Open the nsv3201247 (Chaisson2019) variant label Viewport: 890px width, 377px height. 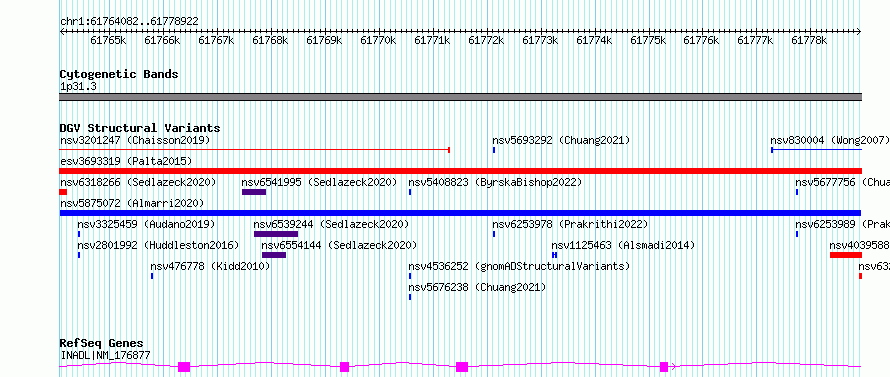point(135,140)
